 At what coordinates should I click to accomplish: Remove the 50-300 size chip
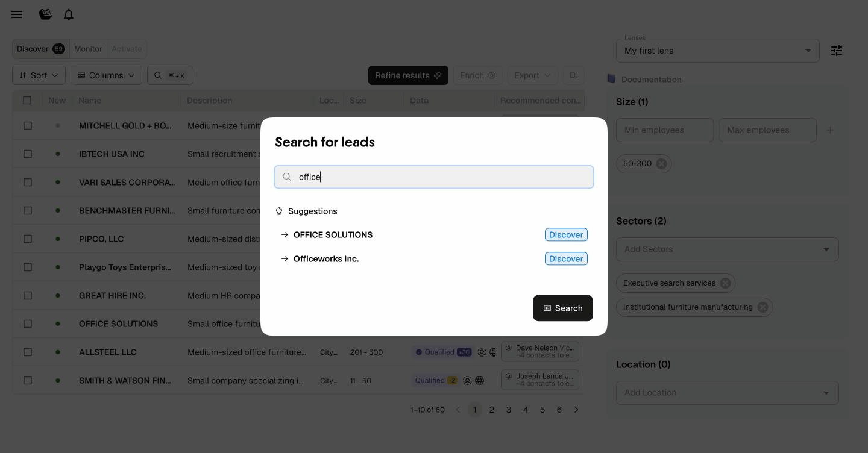coord(661,164)
